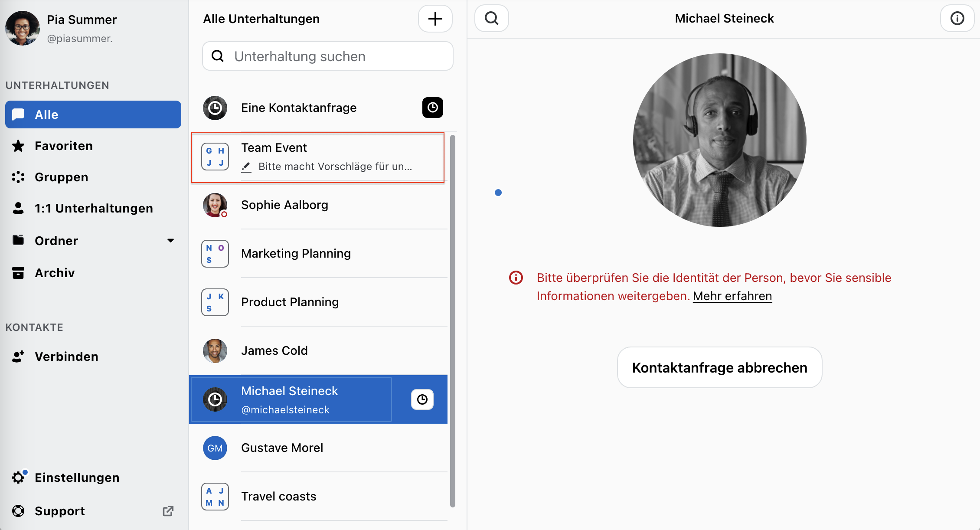Open Gustave Morel conversation
Viewport: 980px width, 530px height.
(319, 448)
